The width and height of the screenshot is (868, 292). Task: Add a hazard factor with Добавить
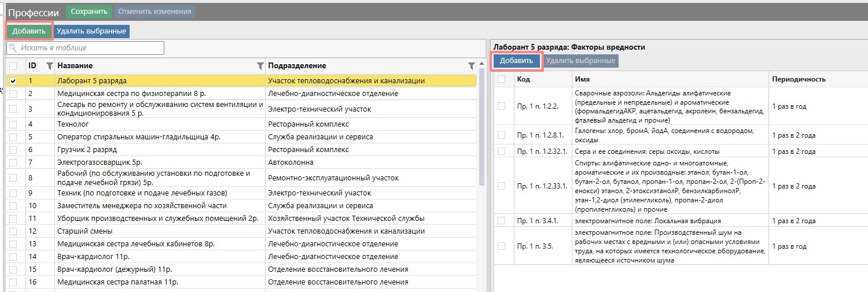click(516, 61)
